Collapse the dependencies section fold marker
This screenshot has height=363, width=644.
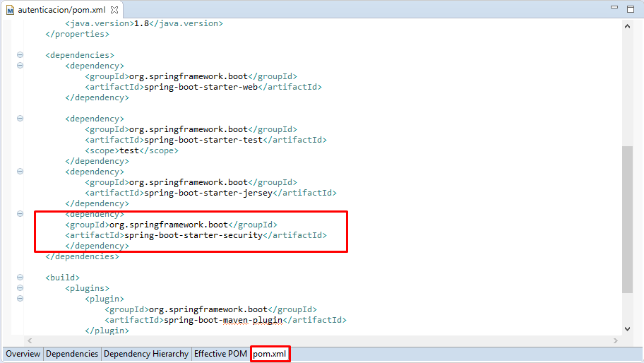(x=20, y=55)
